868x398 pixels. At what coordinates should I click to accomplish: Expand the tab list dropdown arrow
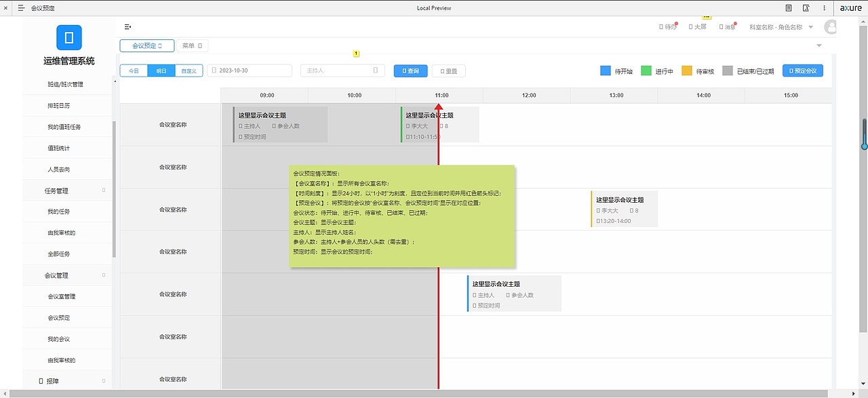click(x=819, y=45)
